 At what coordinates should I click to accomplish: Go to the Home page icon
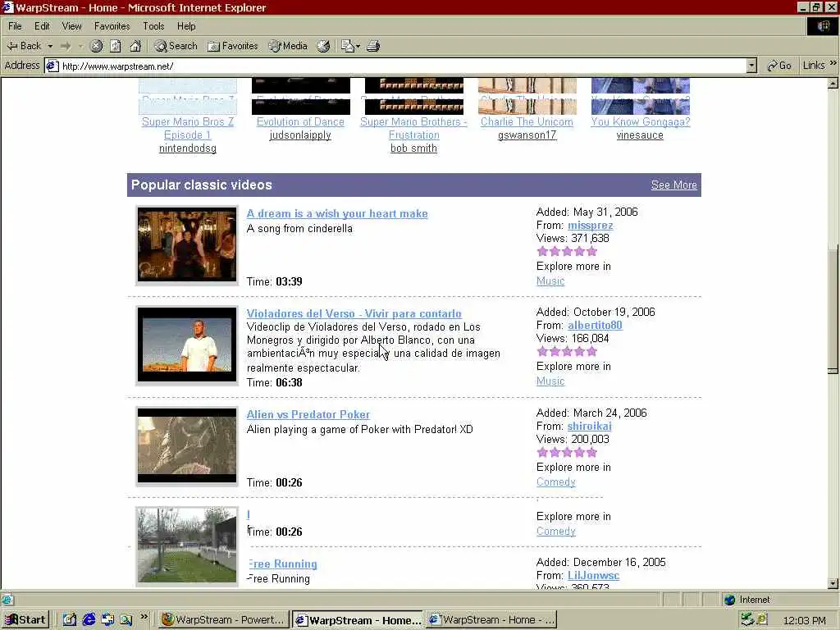pyautogui.click(x=135, y=46)
